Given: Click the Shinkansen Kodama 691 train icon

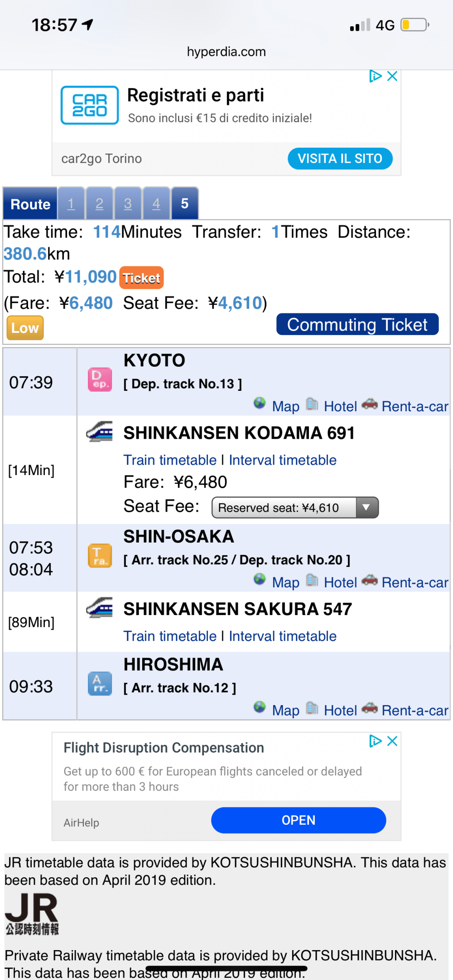Looking at the screenshot, I should pyautogui.click(x=100, y=432).
